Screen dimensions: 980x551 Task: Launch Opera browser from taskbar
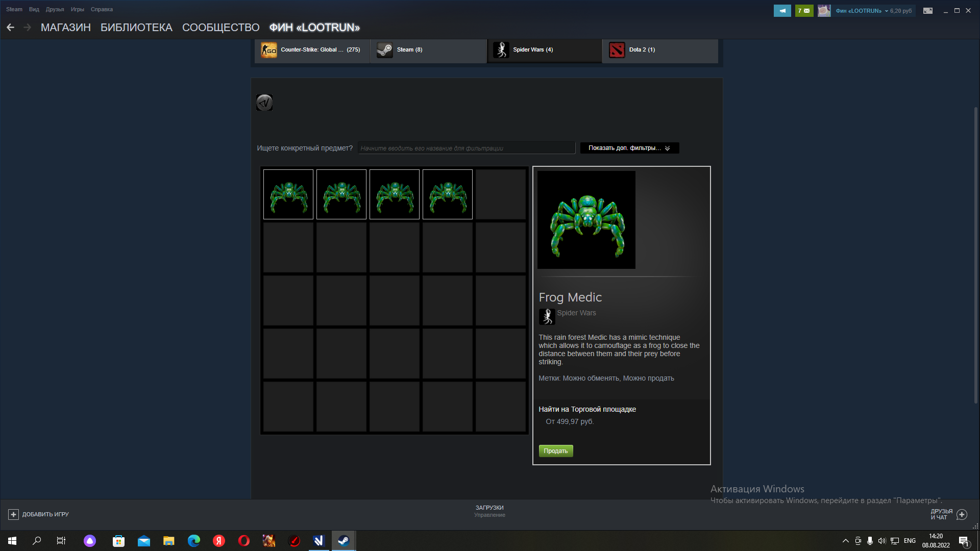pyautogui.click(x=244, y=541)
